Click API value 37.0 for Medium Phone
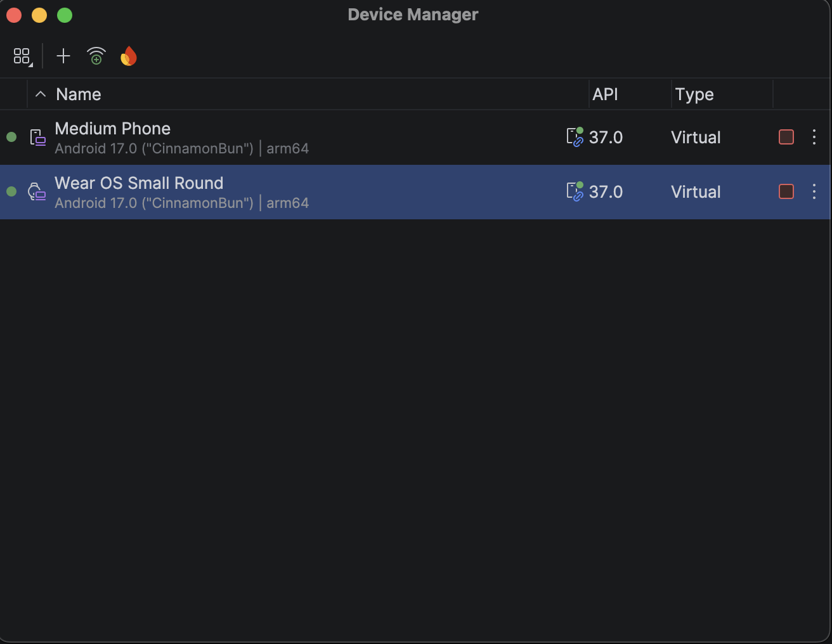 pos(606,138)
